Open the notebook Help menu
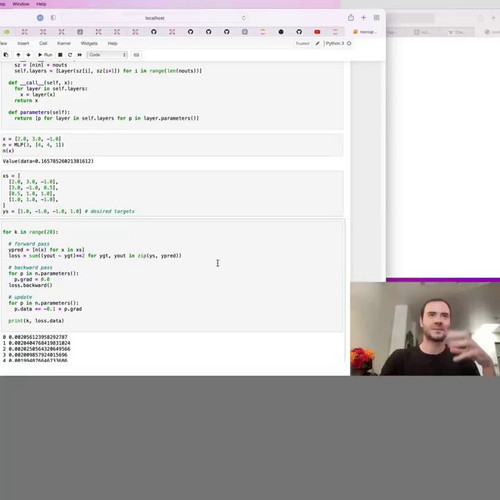Viewport: 500px width, 500px height. click(112, 43)
